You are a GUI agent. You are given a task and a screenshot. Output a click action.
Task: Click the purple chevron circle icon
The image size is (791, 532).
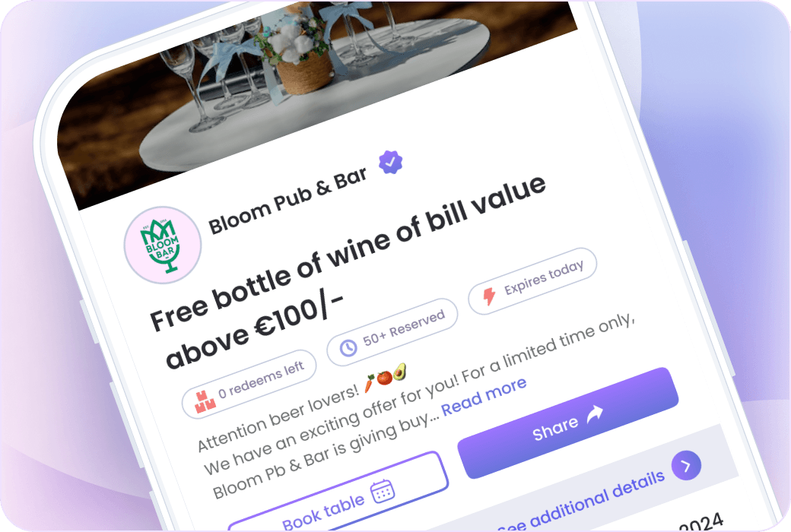pyautogui.click(x=686, y=465)
